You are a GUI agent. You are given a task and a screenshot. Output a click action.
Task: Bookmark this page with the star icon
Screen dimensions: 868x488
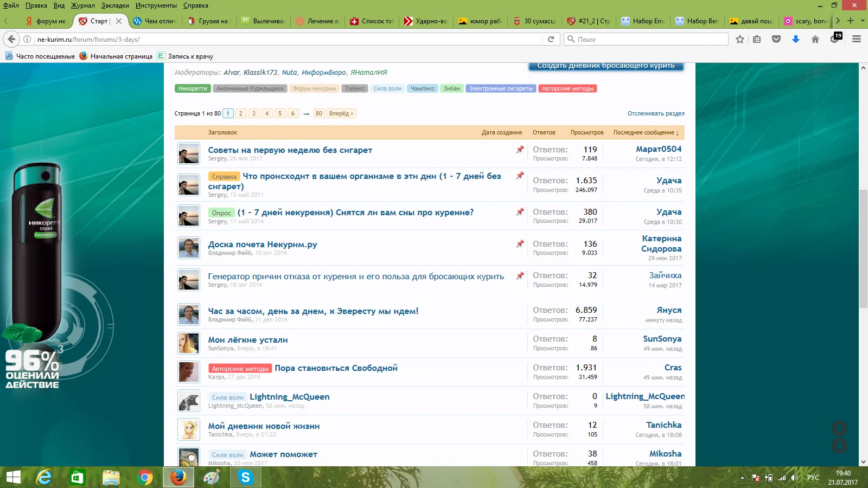[x=739, y=39]
